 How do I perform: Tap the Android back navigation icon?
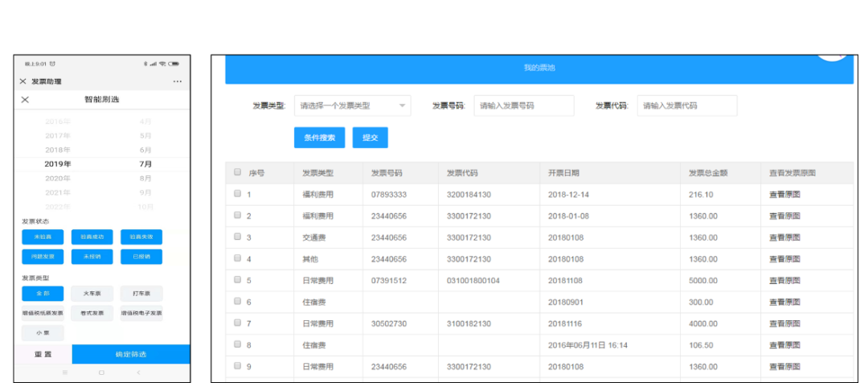pyautogui.click(x=138, y=373)
